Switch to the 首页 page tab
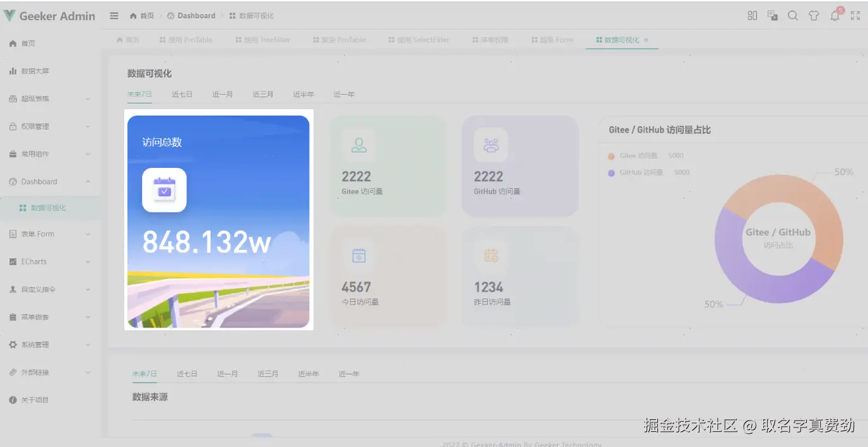 128,40
